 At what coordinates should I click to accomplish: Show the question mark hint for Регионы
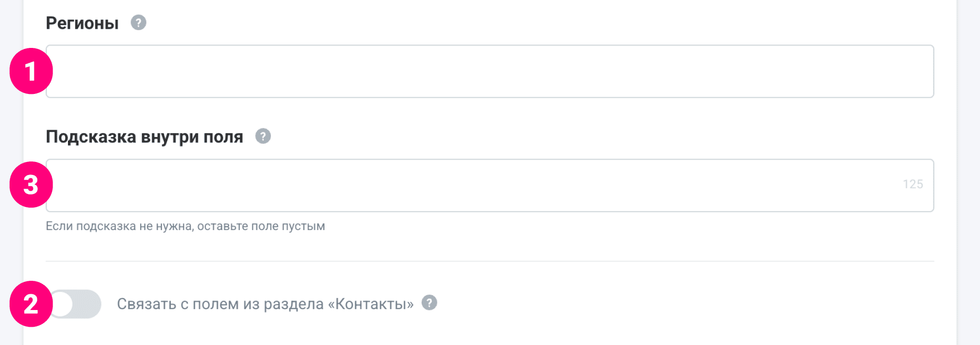138,23
